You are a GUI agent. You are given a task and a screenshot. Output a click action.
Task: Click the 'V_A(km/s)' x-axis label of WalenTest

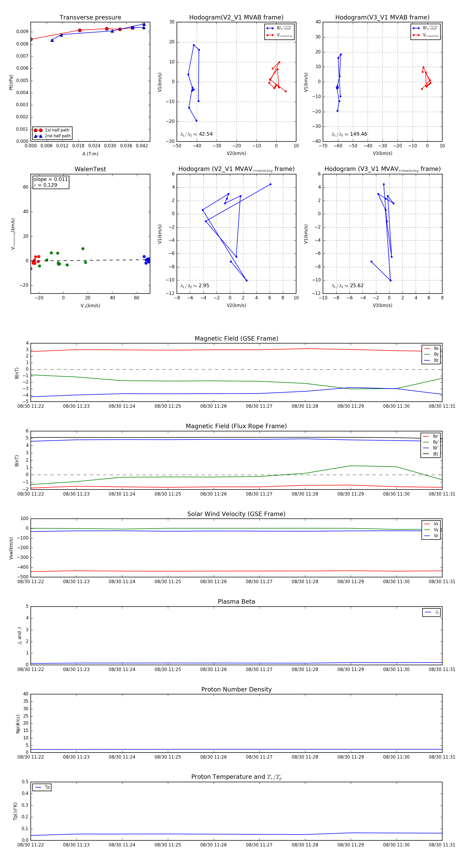coord(90,306)
